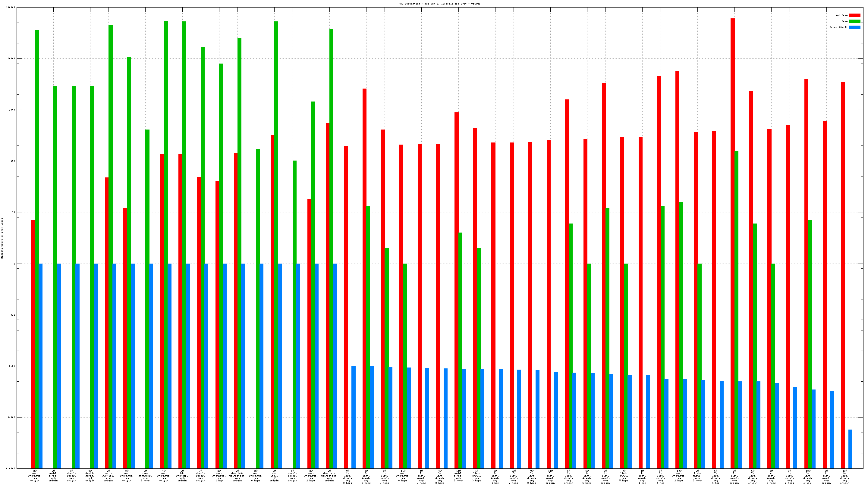868x488 pixels.
Task: Click the 100000 y-axis tick label
Action: tap(11, 8)
